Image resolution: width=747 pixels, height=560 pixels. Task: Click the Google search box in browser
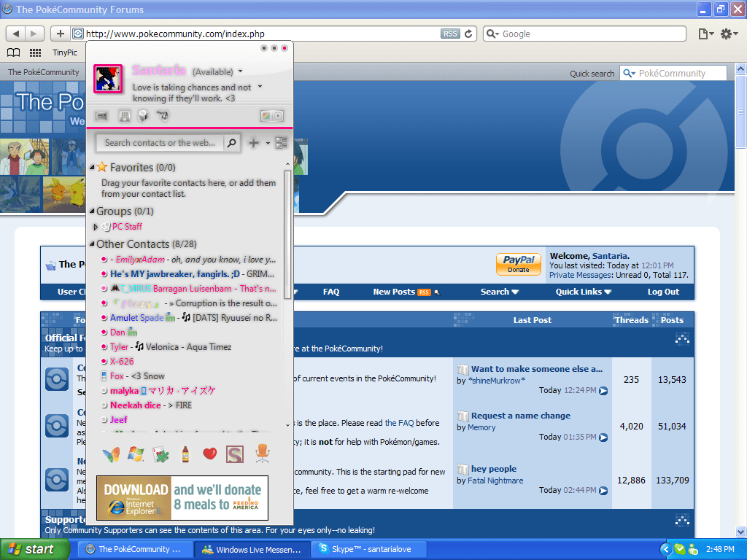click(x=584, y=34)
